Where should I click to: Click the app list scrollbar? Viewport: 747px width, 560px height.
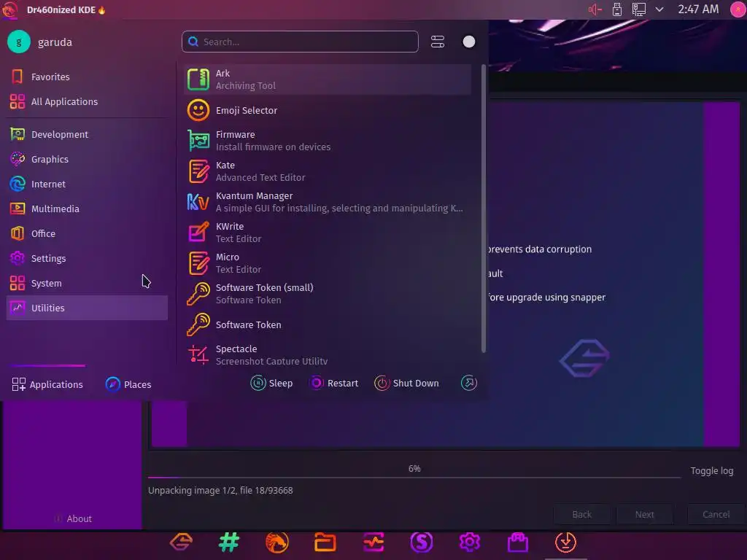pos(484,209)
